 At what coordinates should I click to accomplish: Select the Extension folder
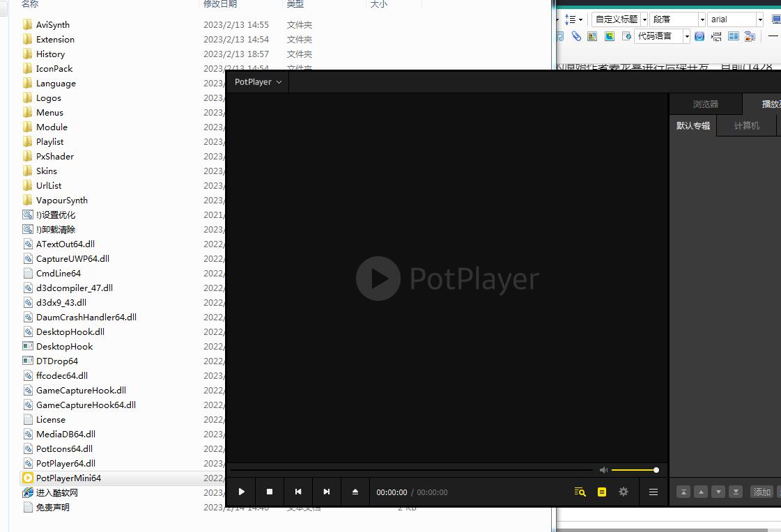pyautogui.click(x=55, y=39)
